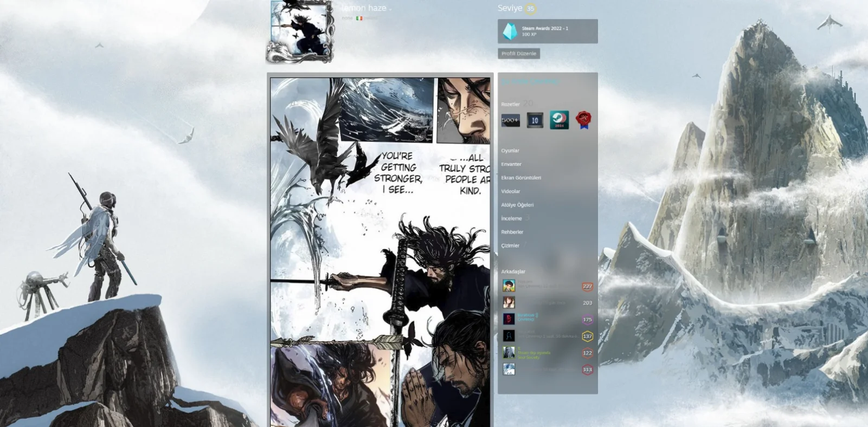Click the level 113 friend badge

(x=587, y=370)
